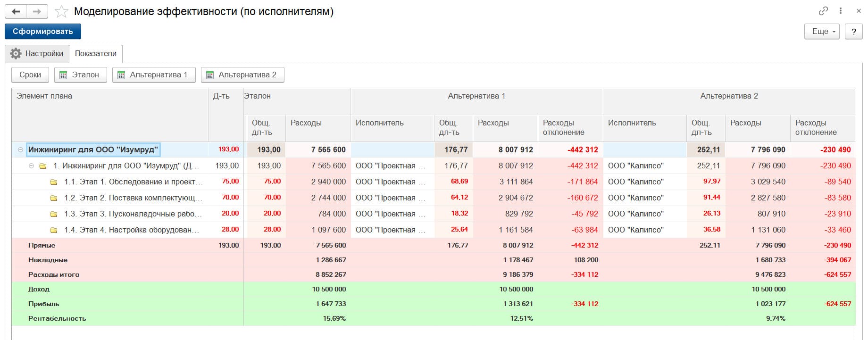Click the gear icon on Настройки tab

pos(16,54)
